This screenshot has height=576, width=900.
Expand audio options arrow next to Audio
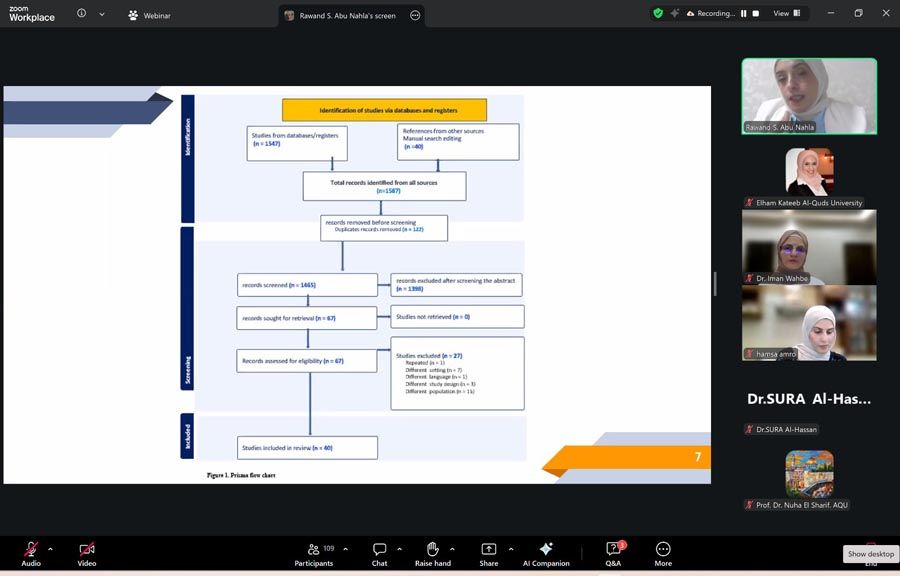[50, 549]
